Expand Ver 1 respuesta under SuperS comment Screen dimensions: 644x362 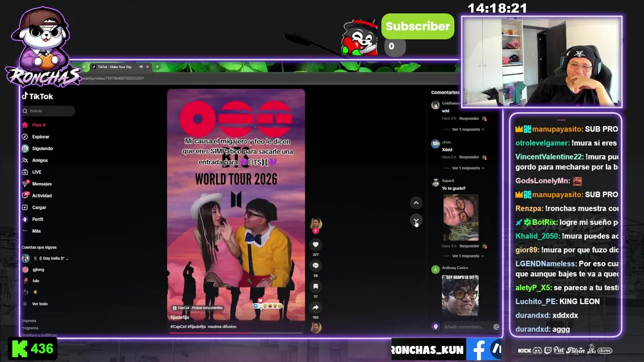[x=468, y=256]
